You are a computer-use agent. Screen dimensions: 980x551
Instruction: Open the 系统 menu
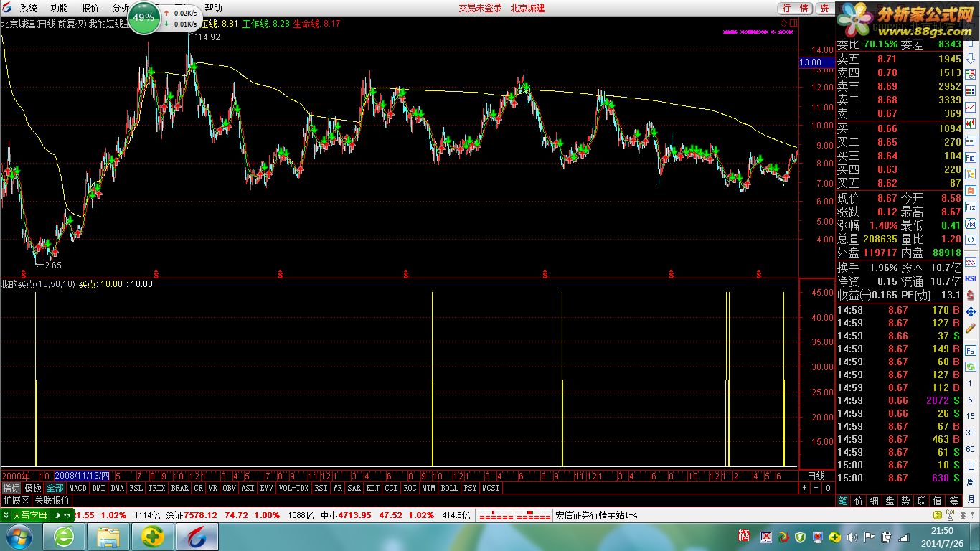coord(28,8)
